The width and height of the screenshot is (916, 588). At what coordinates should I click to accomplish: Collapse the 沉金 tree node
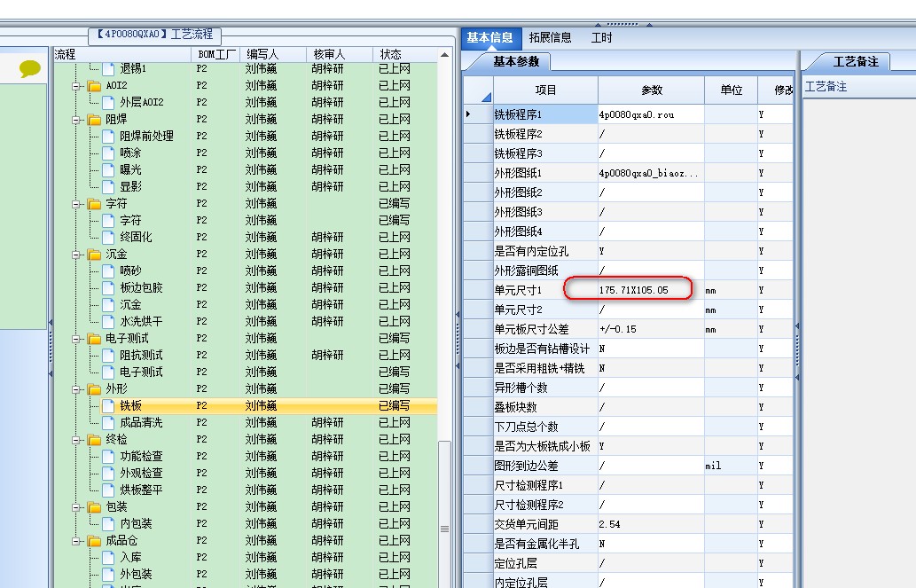point(76,255)
